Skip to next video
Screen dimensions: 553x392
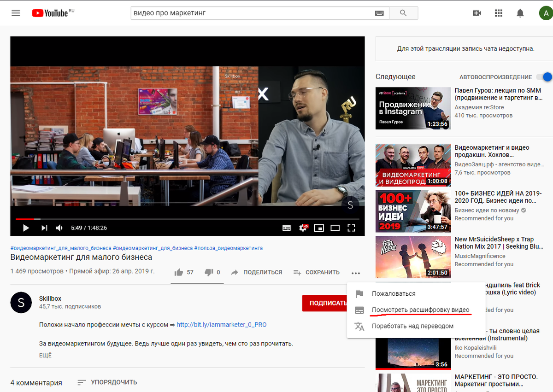coord(44,228)
